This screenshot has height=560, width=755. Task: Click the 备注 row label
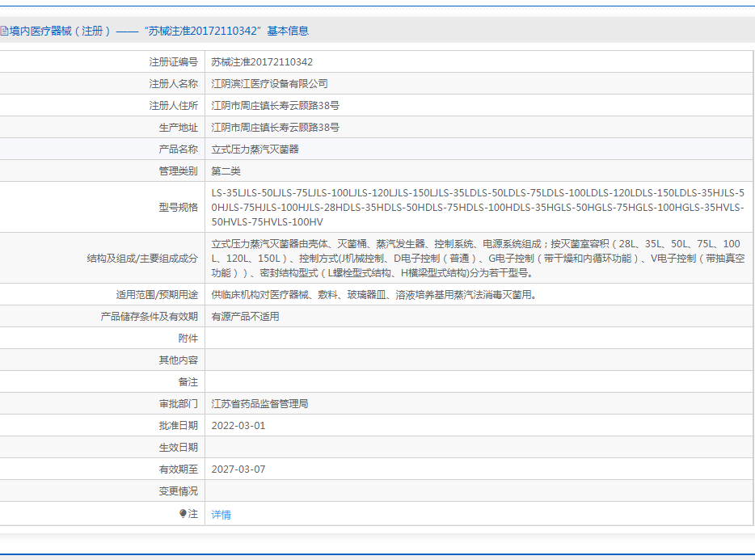[x=189, y=381]
